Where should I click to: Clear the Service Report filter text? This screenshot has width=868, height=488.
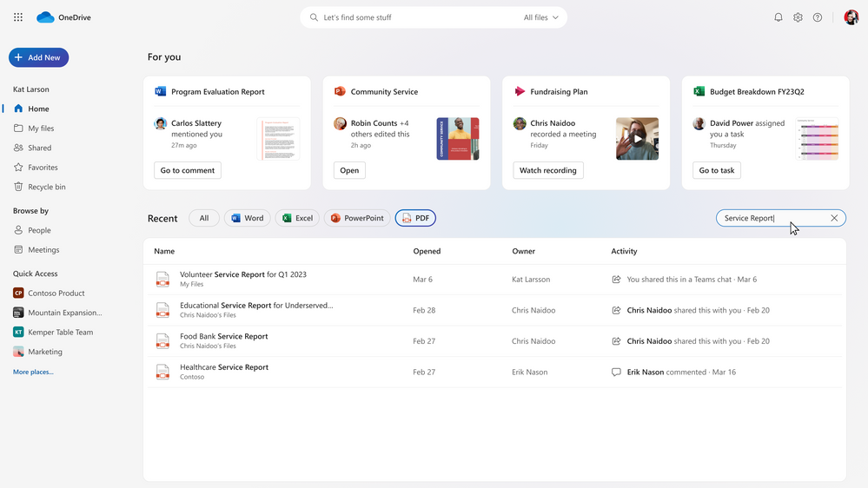[834, 218]
